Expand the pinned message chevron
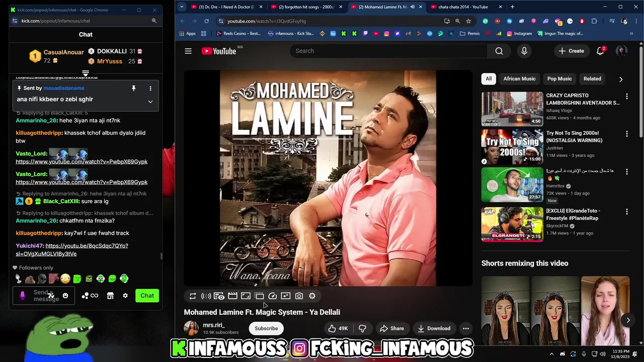The height and width of the screenshot is (362, 644). [x=150, y=102]
